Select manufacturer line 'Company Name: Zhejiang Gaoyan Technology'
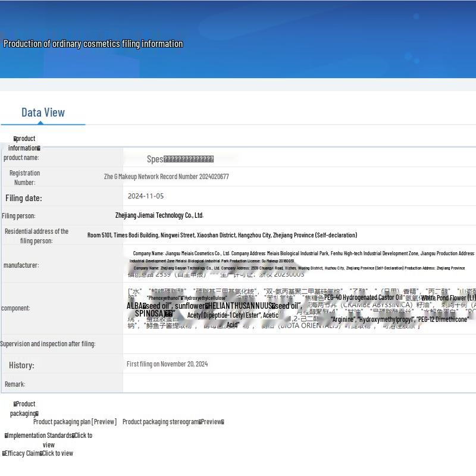This screenshot has width=476, height=476. click(299, 268)
